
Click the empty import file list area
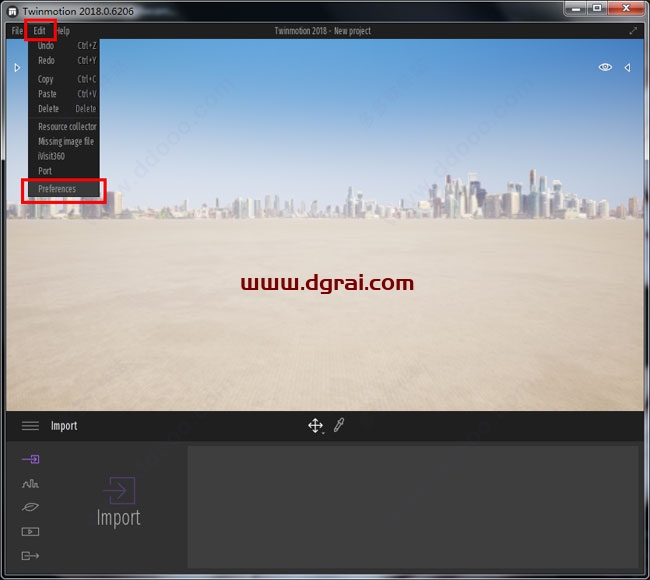(x=412, y=507)
